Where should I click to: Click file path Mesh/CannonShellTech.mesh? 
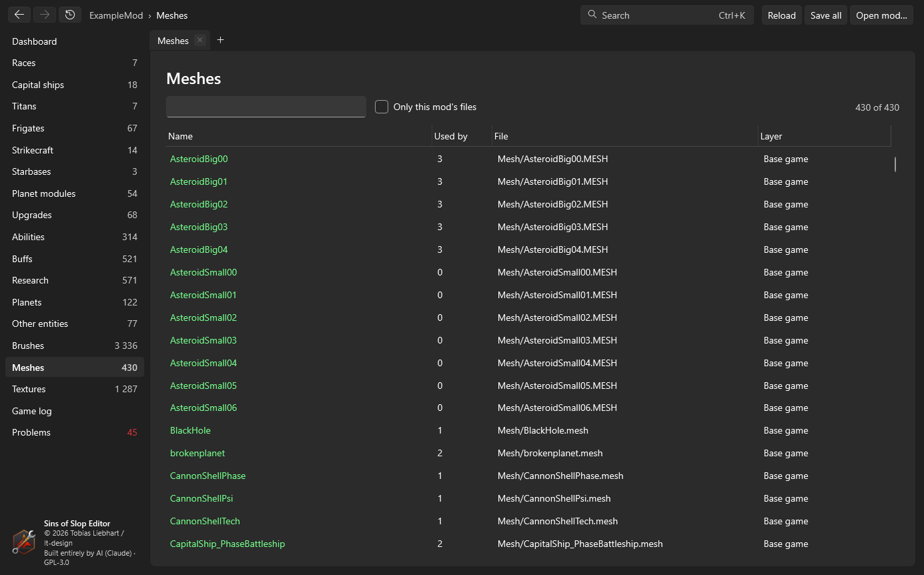click(558, 521)
